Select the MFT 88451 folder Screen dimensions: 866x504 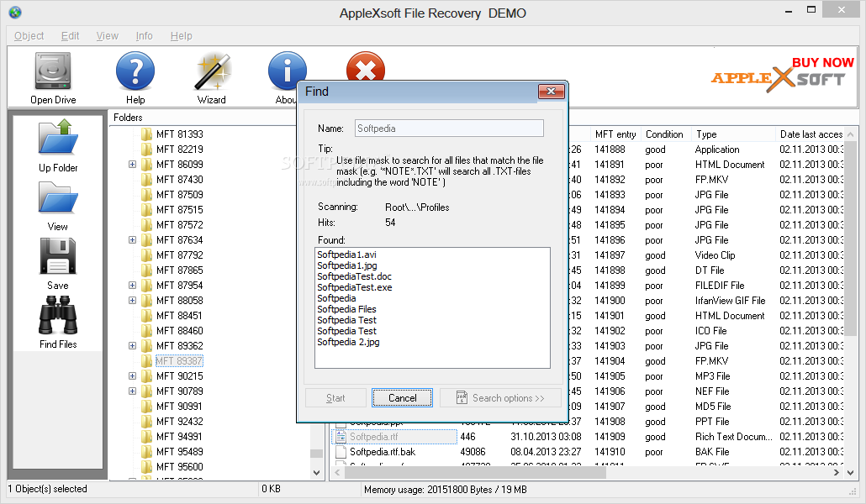click(179, 315)
